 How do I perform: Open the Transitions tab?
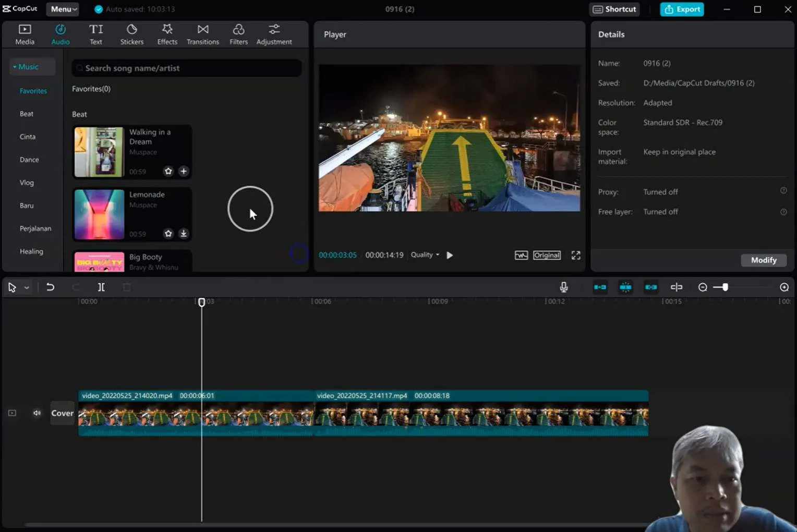pos(203,34)
